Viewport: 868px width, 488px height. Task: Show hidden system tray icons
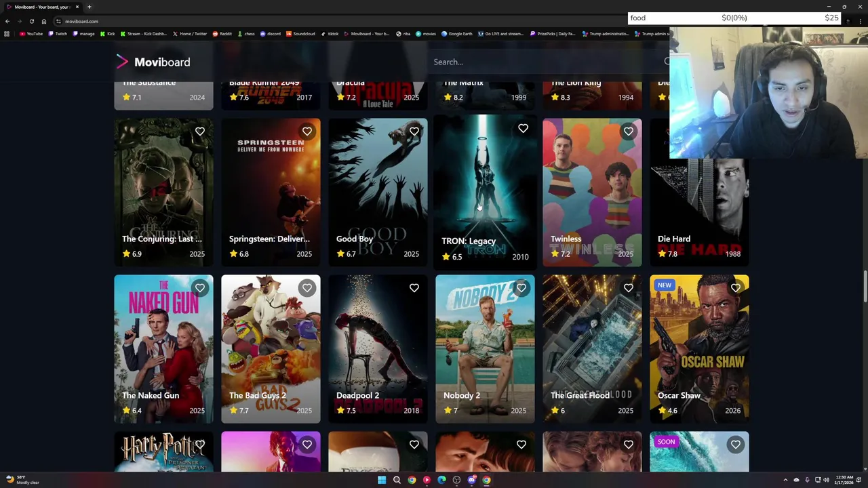[x=785, y=480]
